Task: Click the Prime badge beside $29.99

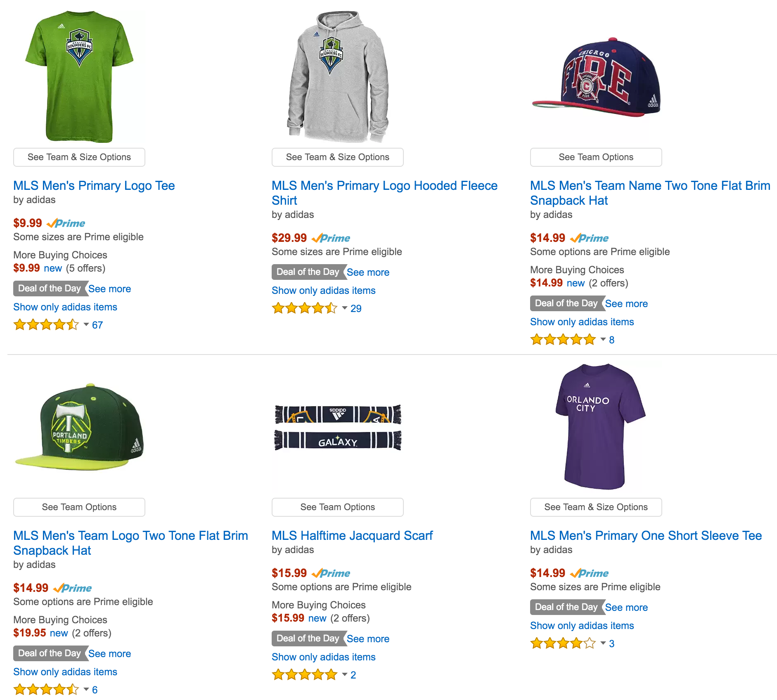Action: (331, 238)
